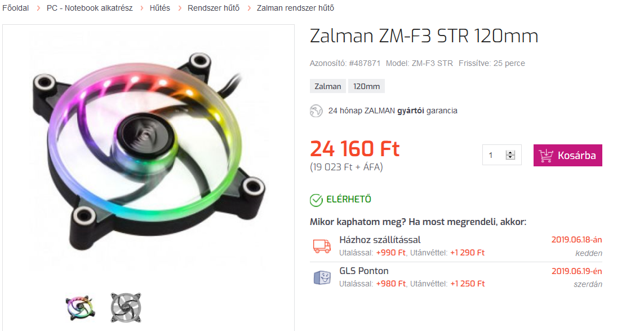
Task: Add product to cart with Kosárba
Action: (x=567, y=156)
